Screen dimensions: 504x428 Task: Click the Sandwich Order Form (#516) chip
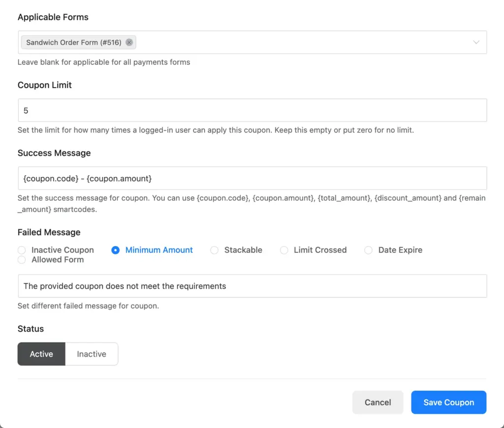[x=74, y=42]
